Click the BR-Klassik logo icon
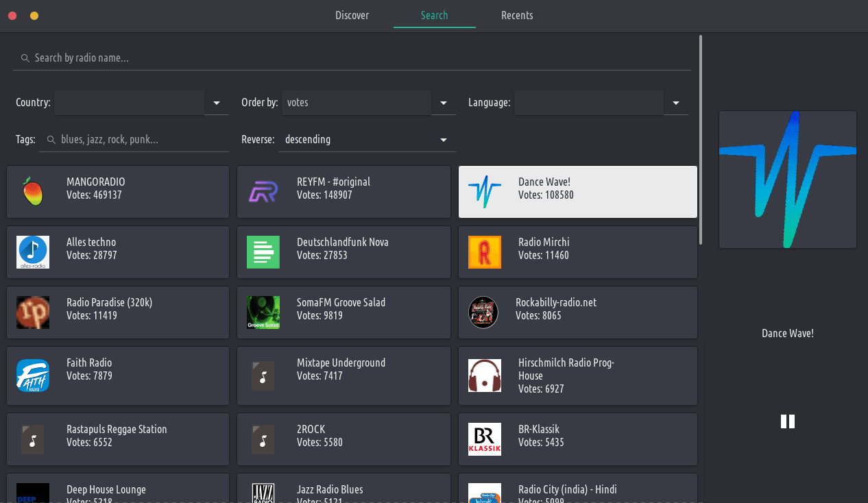 (484, 439)
